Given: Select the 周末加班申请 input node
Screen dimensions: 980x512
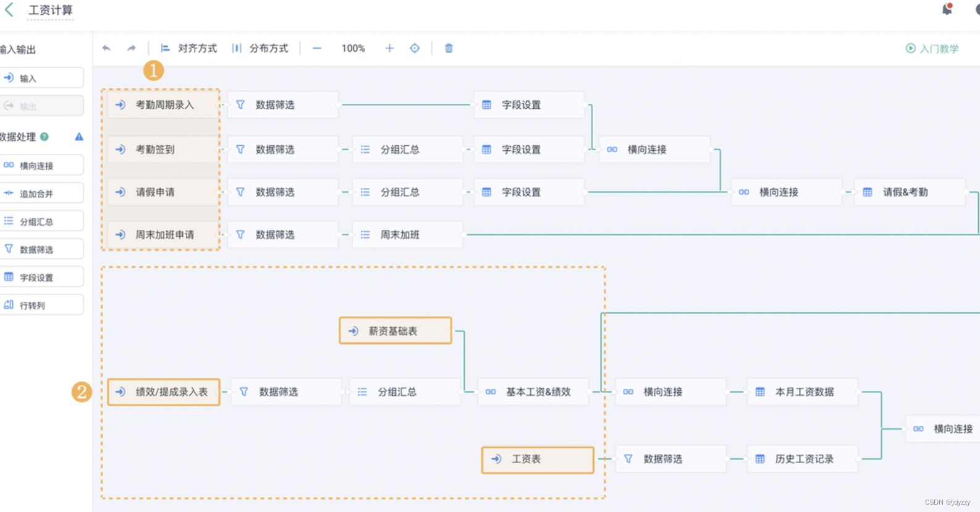Looking at the screenshot, I should tap(163, 235).
